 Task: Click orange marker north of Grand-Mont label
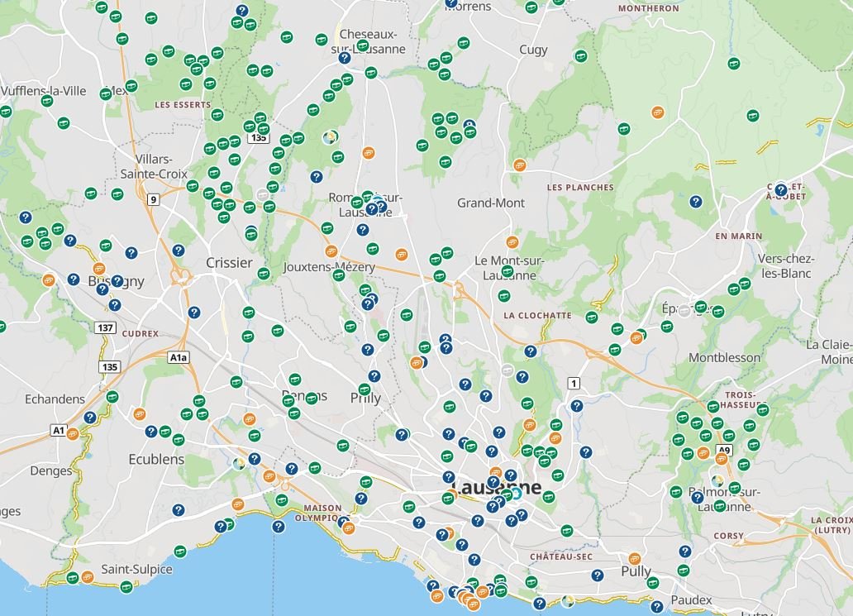click(x=520, y=165)
